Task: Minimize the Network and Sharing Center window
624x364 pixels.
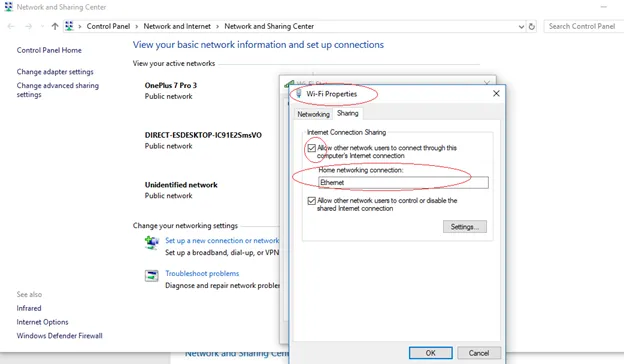Action: pyautogui.click(x=604, y=7)
